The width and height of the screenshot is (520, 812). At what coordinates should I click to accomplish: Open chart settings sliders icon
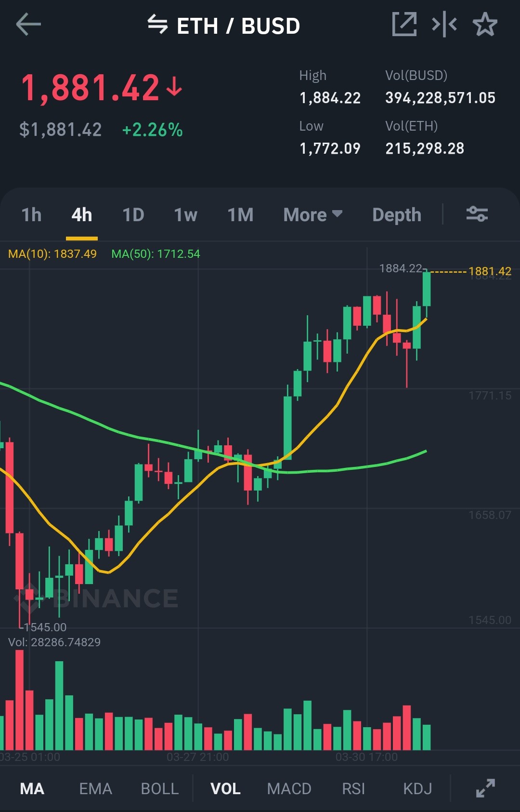pyautogui.click(x=477, y=213)
